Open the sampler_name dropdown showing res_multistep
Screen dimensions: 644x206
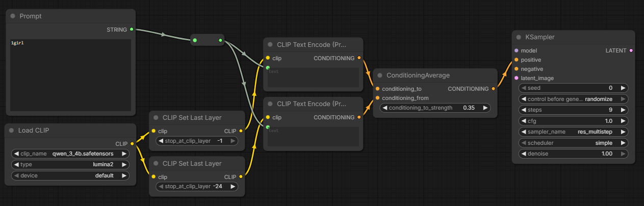(x=574, y=132)
